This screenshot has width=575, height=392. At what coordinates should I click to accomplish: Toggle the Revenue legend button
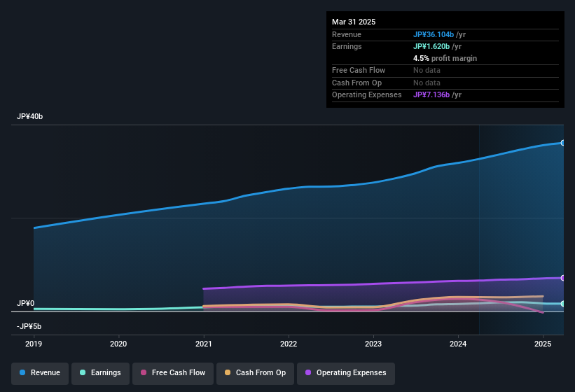click(x=40, y=373)
